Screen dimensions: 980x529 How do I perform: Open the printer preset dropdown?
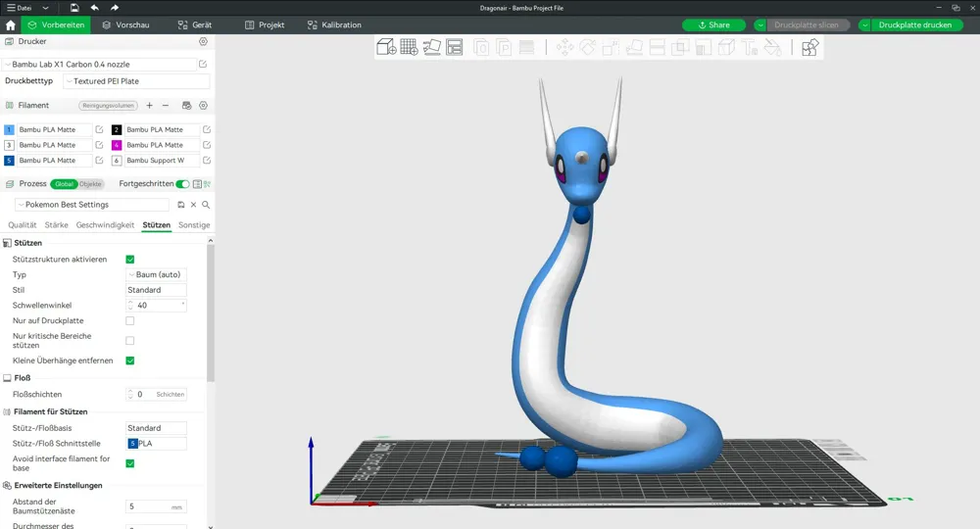100,65
